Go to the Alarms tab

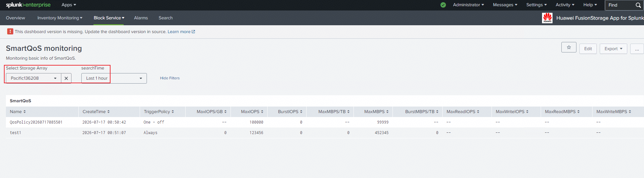tap(141, 18)
